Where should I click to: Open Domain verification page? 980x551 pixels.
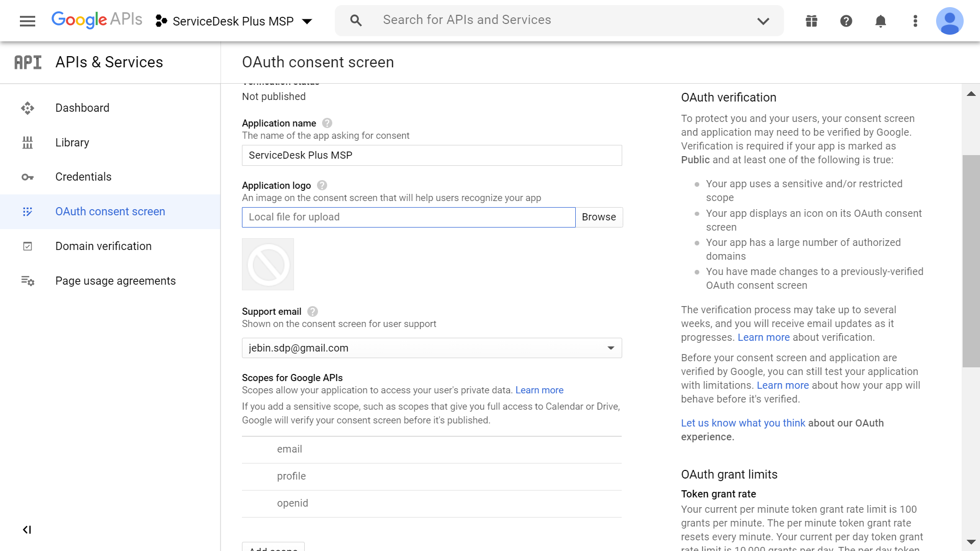103,246
